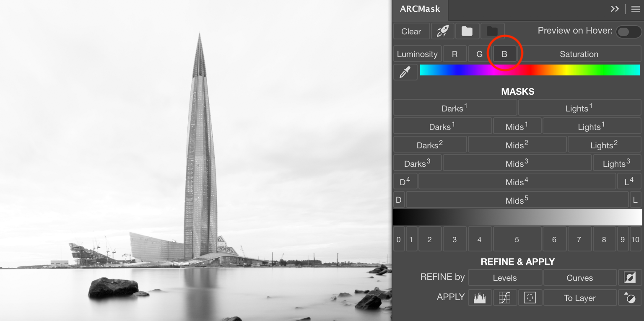This screenshot has width=644, height=321.
Task: Click the invert mask icon beside Curves
Action: tap(629, 277)
